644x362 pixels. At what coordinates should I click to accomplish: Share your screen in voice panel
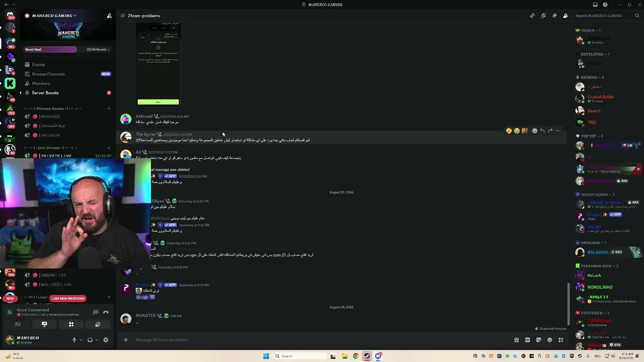tap(44, 324)
